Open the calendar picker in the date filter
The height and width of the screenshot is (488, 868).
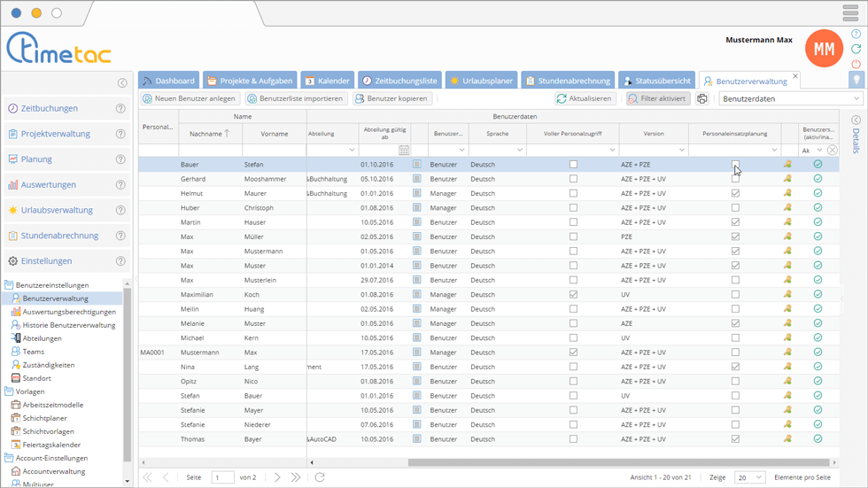[404, 151]
